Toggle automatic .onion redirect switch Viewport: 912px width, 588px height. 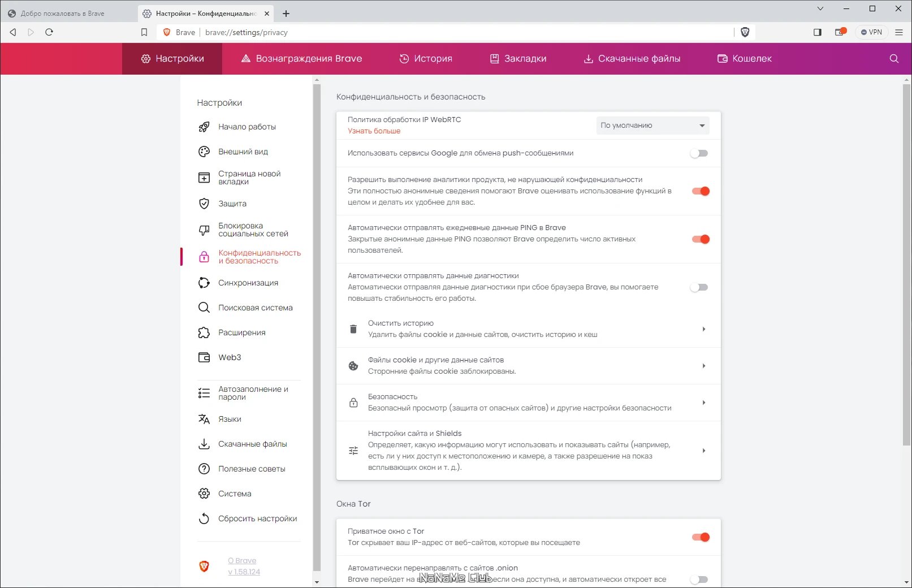point(699,580)
